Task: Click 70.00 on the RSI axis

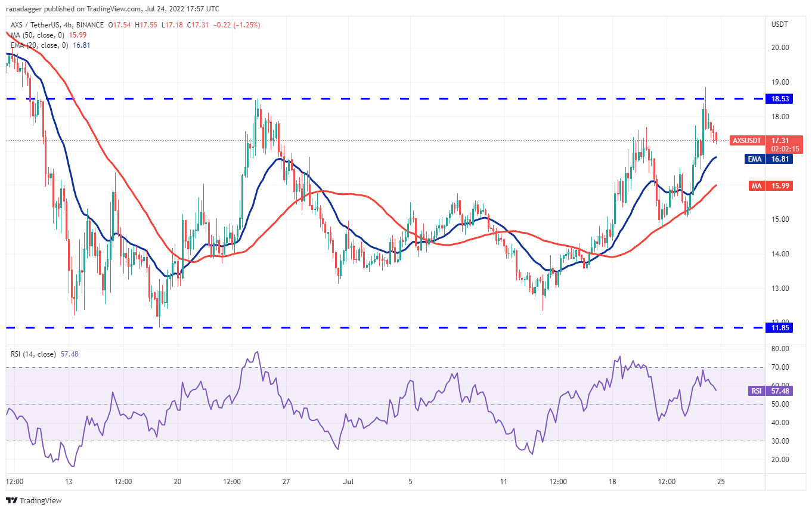Action: point(780,367)
